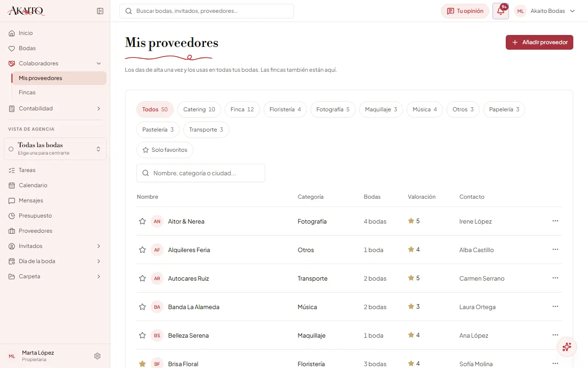This screenshot has width=588, height=368.
Task: Open row menu for Alquileres Feria
Action: [x=555, y=249]
